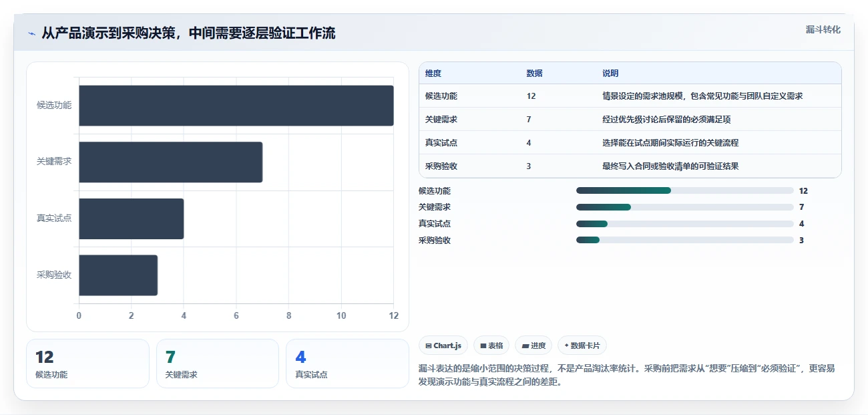Click the Chart.js chip
Screen dimensions: 868x415
[443, 345]
